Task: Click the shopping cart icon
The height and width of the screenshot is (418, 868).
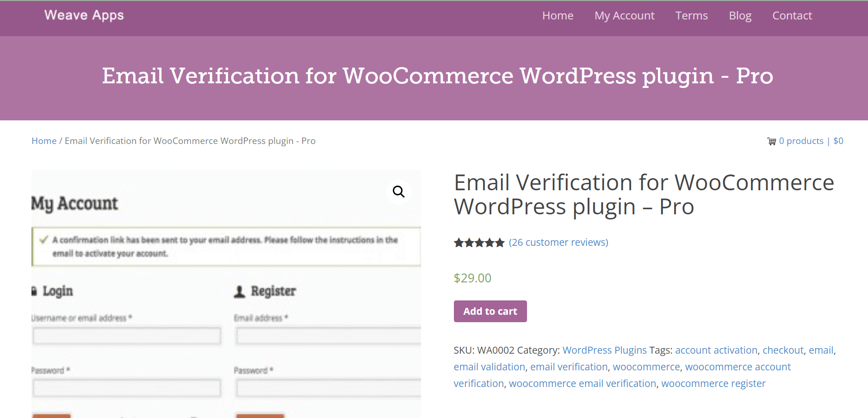Action: click(771, 141)
